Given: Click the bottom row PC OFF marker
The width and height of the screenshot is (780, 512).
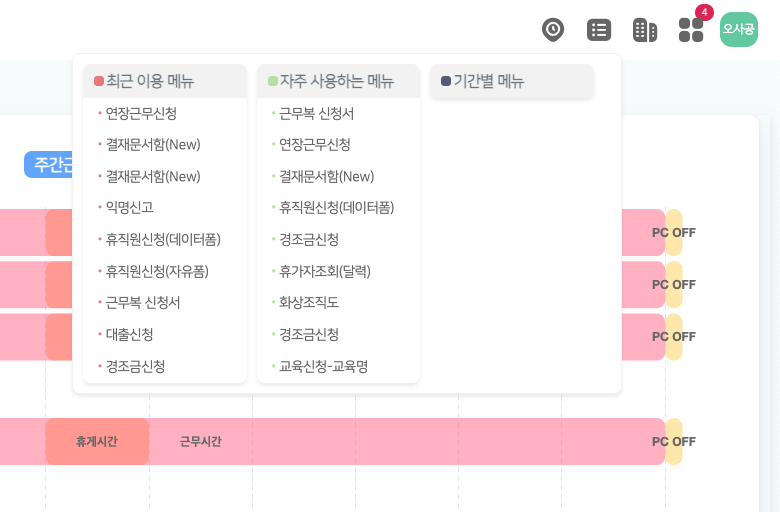Looking at the screenshot, I should (x=674, y=441).
